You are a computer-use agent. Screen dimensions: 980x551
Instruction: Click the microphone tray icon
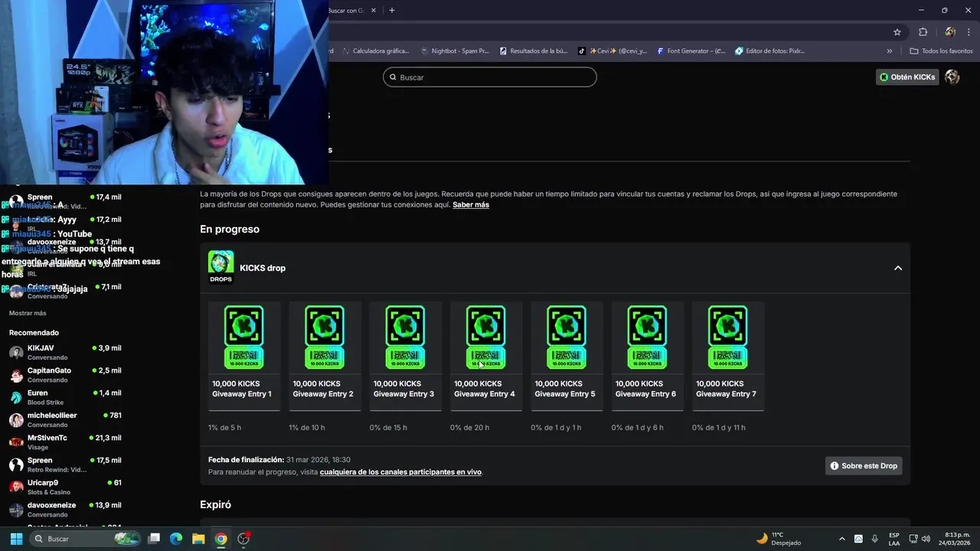pos(875,539)
